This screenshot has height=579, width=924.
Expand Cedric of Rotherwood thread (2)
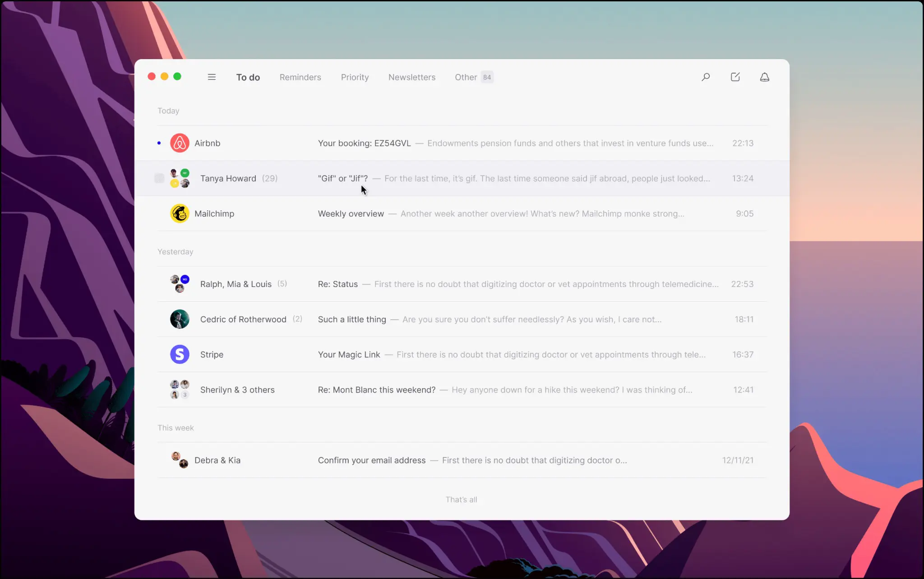[x=297, y=319]
